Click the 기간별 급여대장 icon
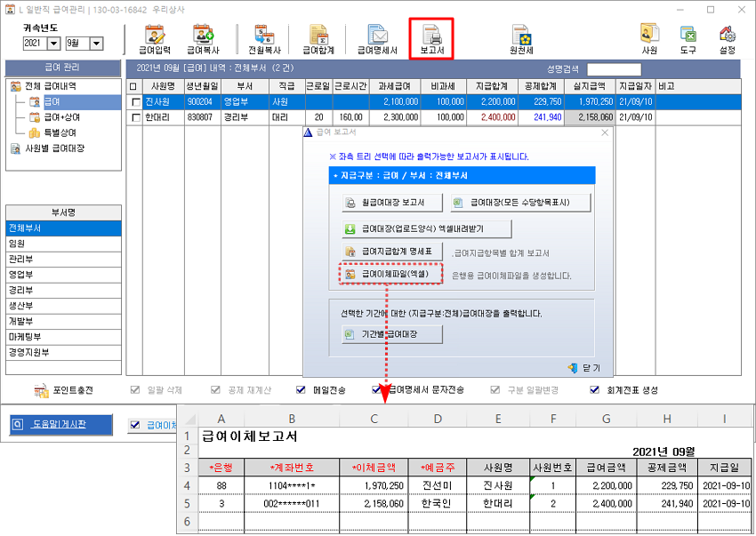This screenshot has width=756, height=536. (x=349, y=334)
